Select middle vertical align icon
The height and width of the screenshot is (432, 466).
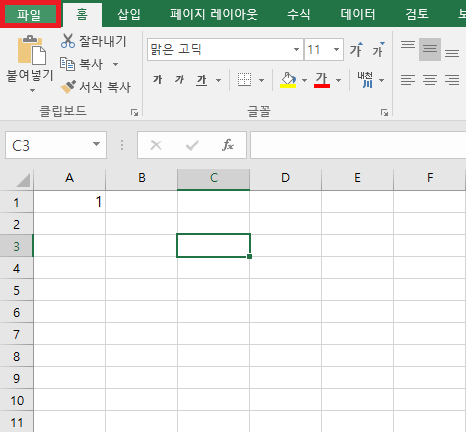pyautogui.click(x=430, y=50)
